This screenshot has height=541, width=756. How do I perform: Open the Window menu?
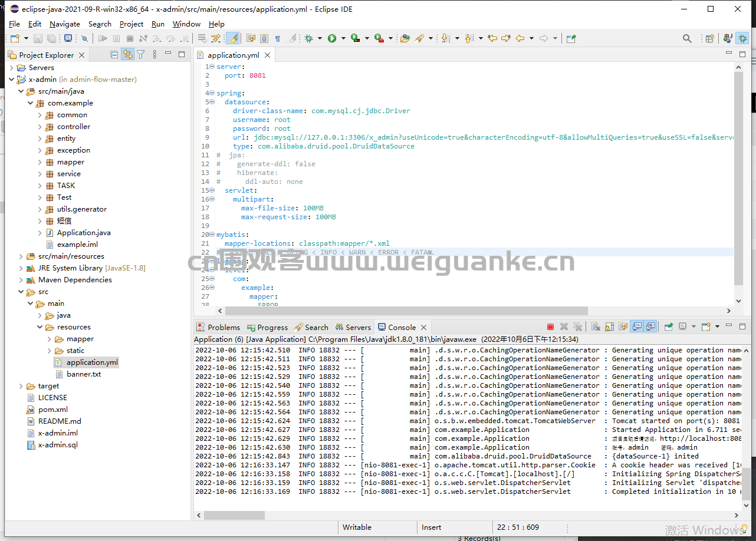(186, 24)
